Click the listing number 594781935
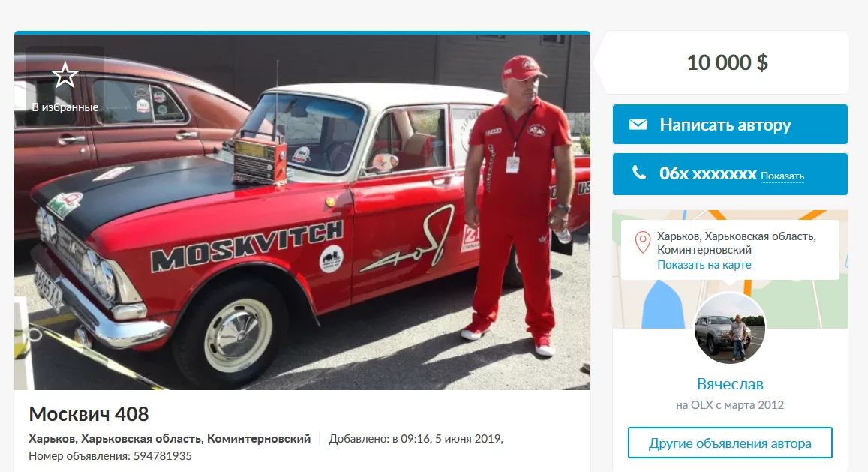Viewport: 868px width, 472px height. point(162,456)
